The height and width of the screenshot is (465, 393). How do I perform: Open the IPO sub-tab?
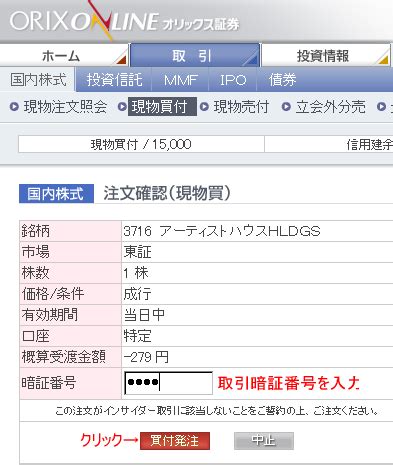[x=233, y=80]
